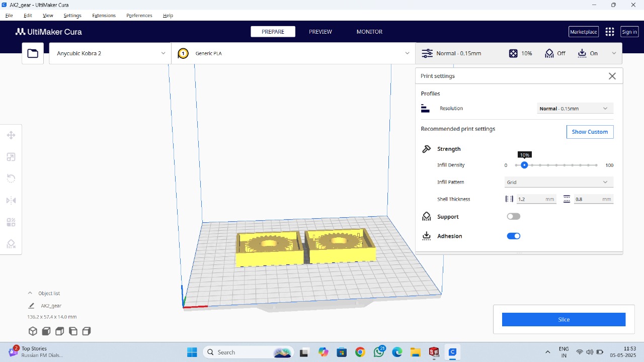
Task: Open the Preferences menu
Action: [x=139, y=16]
